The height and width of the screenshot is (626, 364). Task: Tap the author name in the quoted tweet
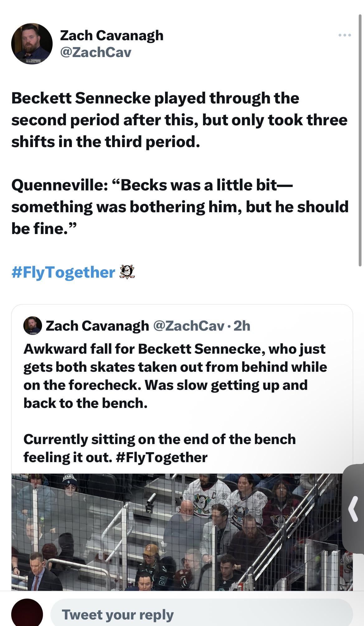(97, 326)
